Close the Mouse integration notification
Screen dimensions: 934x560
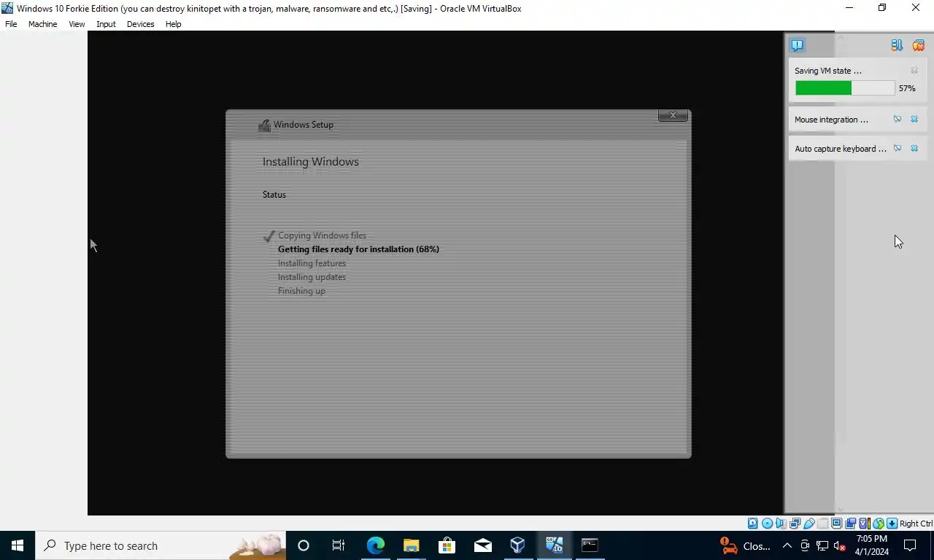(914, 119)
